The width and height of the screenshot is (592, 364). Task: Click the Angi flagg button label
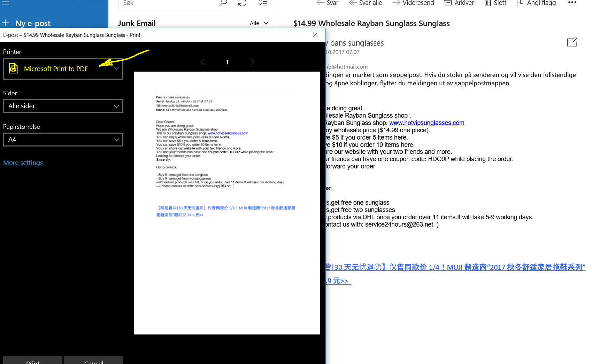pos(541,3)
